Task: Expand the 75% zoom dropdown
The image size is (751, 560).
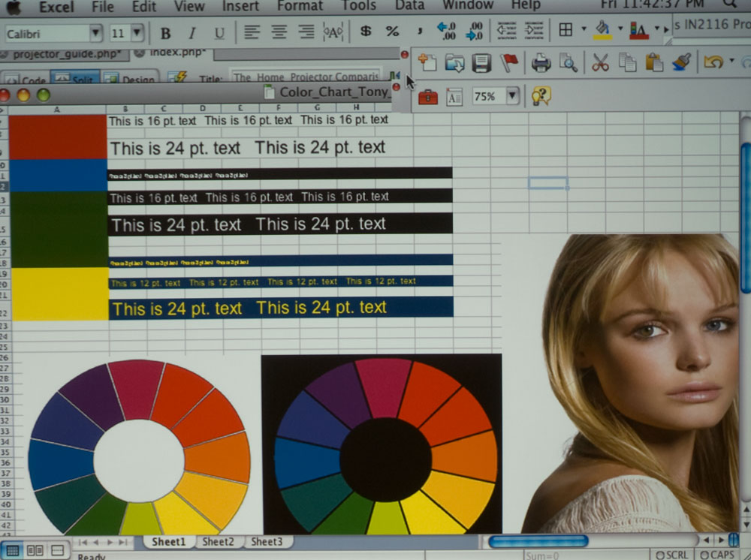Action: point(512,96)
